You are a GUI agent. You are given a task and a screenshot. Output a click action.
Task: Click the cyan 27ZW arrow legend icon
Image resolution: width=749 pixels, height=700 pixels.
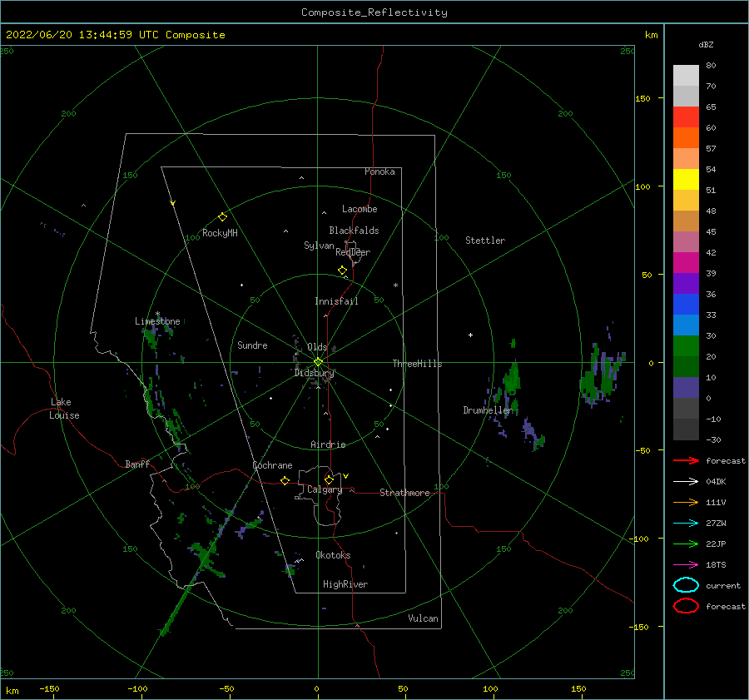pos(686,524)
